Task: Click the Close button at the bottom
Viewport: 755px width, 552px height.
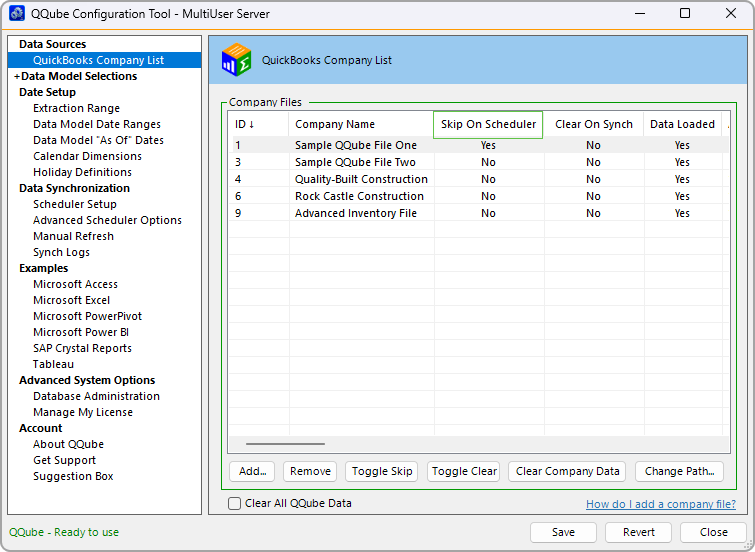Action: tap(713, 532)
